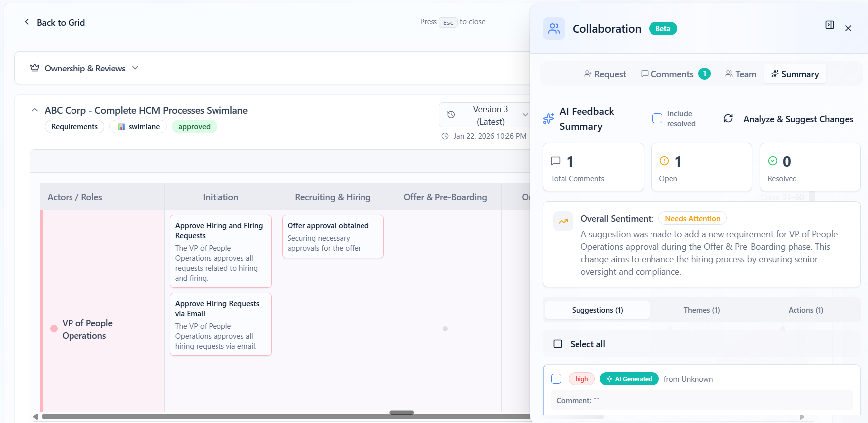Click the Open comments warning icon

(x=664, y=161)
